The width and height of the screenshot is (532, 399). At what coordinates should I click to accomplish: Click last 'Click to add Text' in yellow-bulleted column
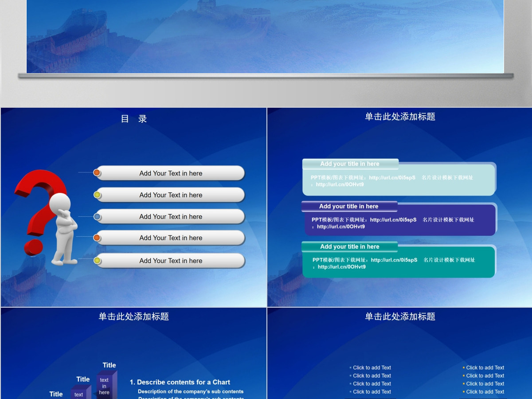click(485, 392)
